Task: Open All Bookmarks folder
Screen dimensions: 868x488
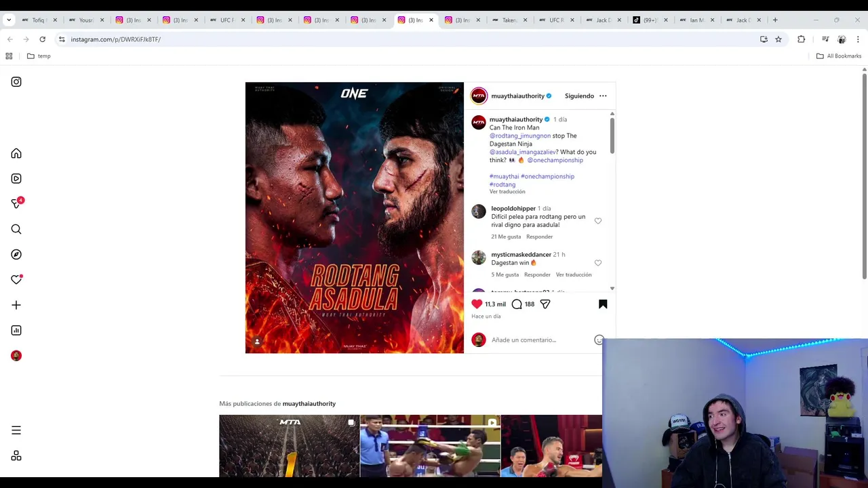Action: tap(839, 56)
